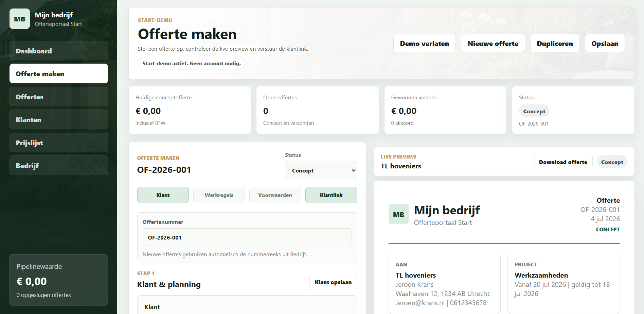Open Bedrijf settings in the sidebar
Screen dimensions: 644x314
click(x=59, y=165)
